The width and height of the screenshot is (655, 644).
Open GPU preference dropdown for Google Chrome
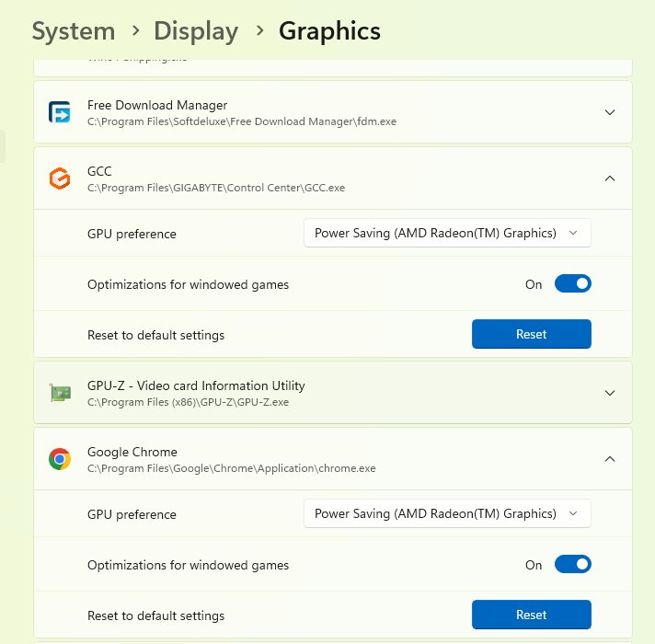(447, 513)
